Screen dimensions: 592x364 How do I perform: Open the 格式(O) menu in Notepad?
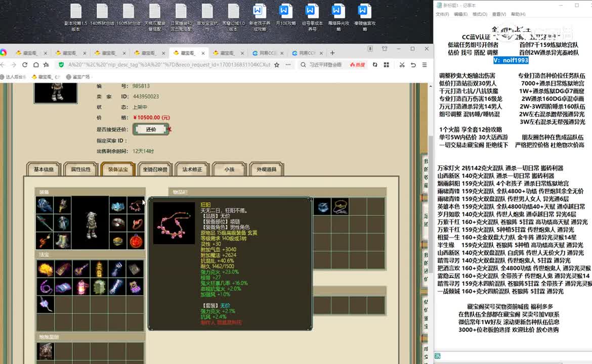480,14
